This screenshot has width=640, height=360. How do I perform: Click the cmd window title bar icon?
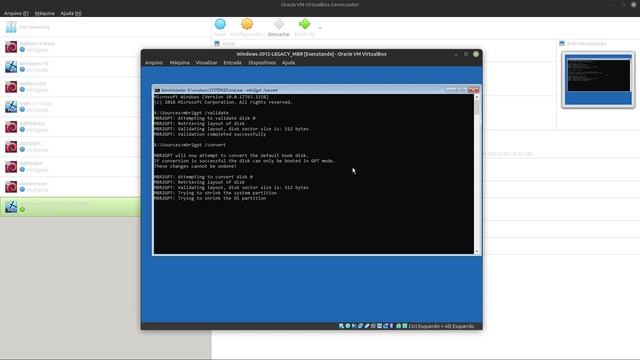tap(157, 90)
